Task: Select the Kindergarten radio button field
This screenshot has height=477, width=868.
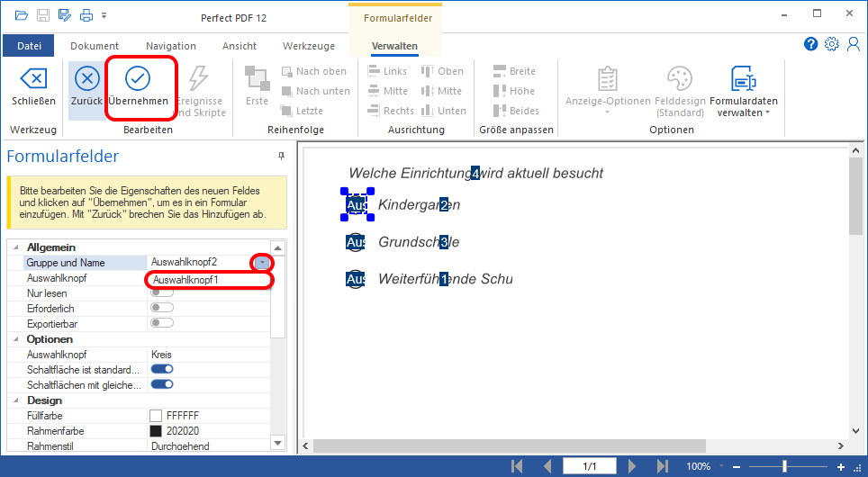Action: click(x=357, y=205)
